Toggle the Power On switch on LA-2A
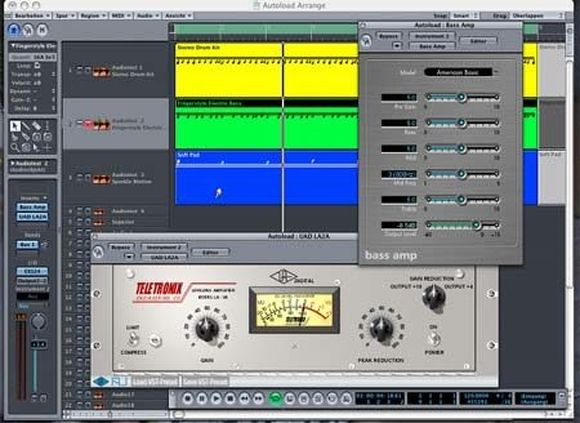The image size is (580, 423). pos(434,339)
